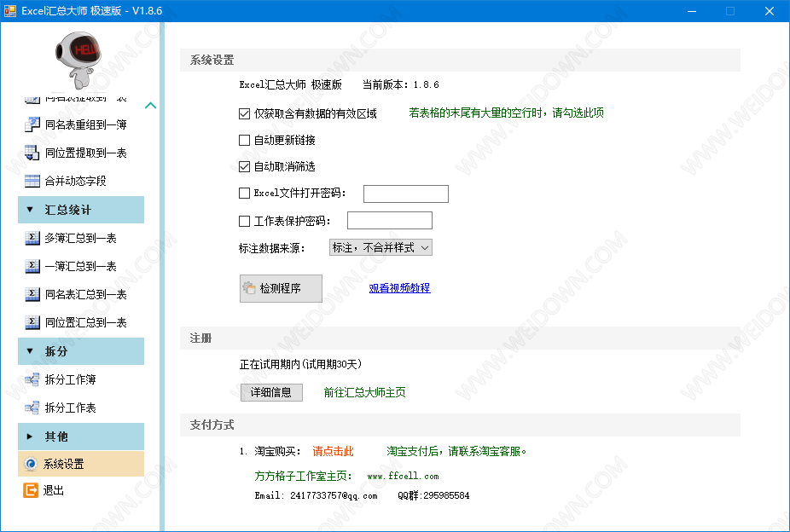Click the QQ群:295985584 text
The image size is (790, 532).
pos(433,495)
